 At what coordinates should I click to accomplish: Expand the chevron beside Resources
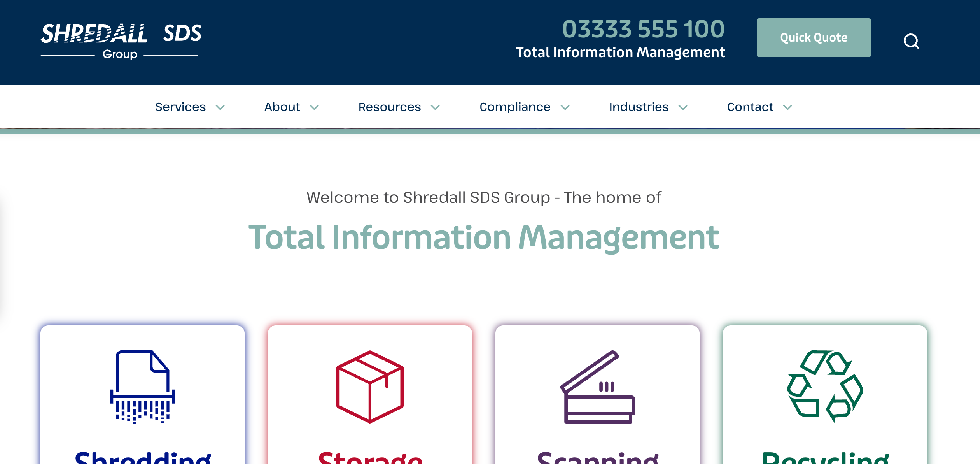pyautogui.click(x=435, y=107)
